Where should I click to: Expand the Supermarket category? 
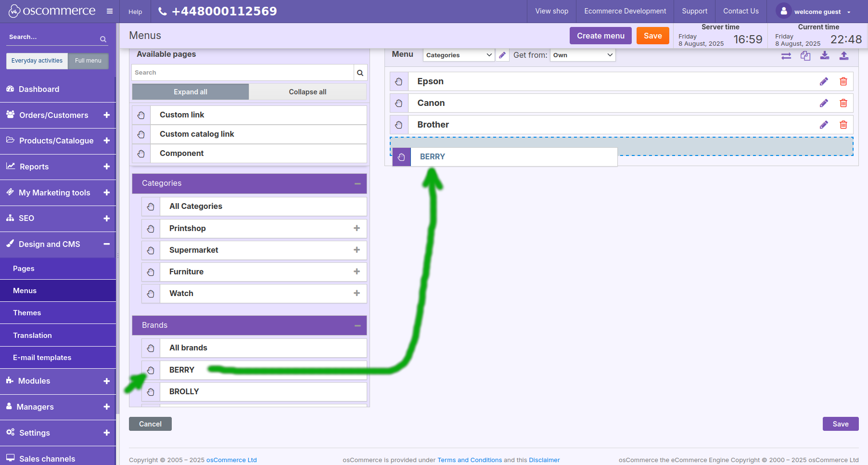coord(357,250)
